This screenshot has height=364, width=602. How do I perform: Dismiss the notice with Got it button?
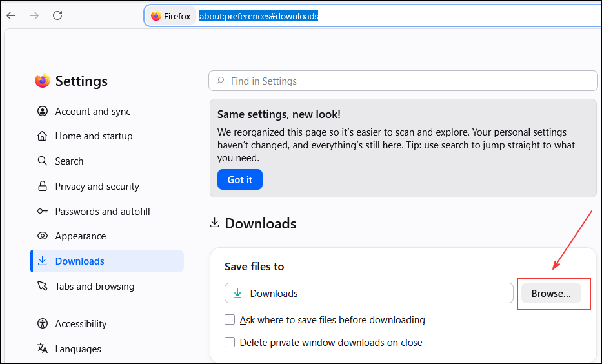coord(240,179)
